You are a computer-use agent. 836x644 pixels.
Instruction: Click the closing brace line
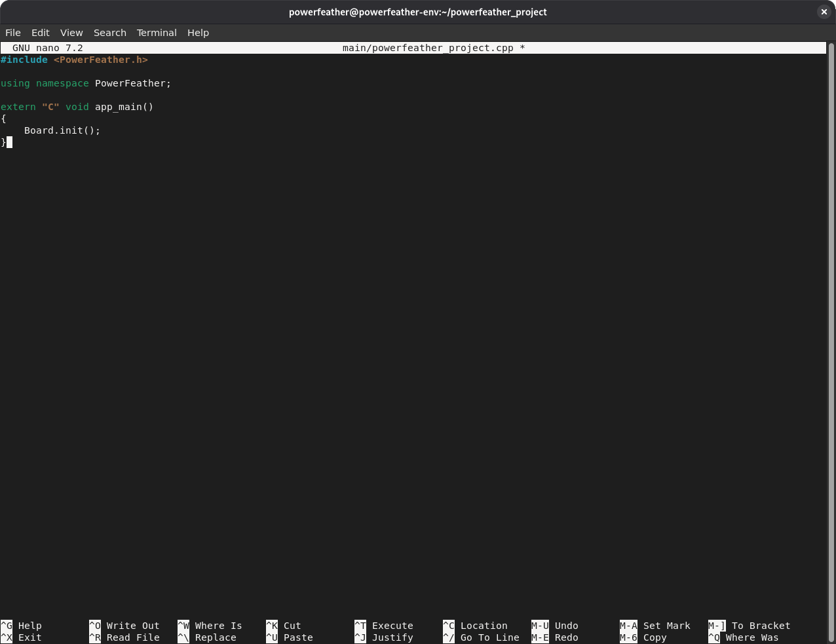click(3, 142)
